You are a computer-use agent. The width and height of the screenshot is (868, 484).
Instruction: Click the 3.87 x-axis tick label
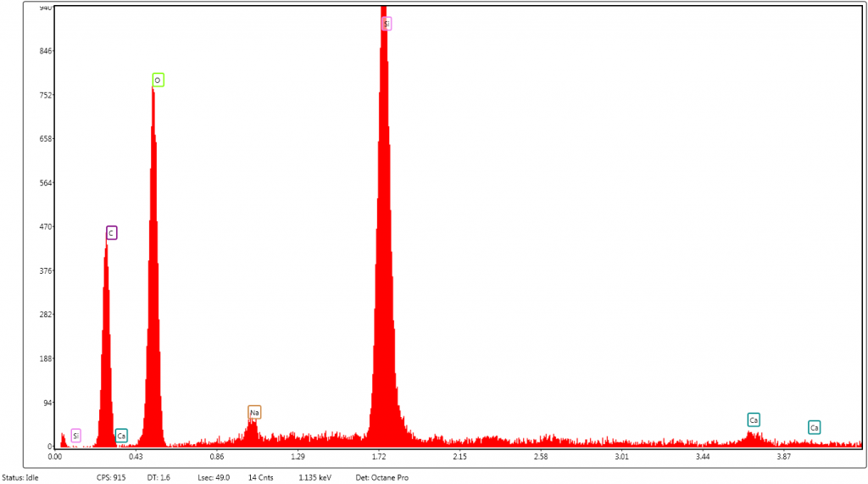coord(784,457)
